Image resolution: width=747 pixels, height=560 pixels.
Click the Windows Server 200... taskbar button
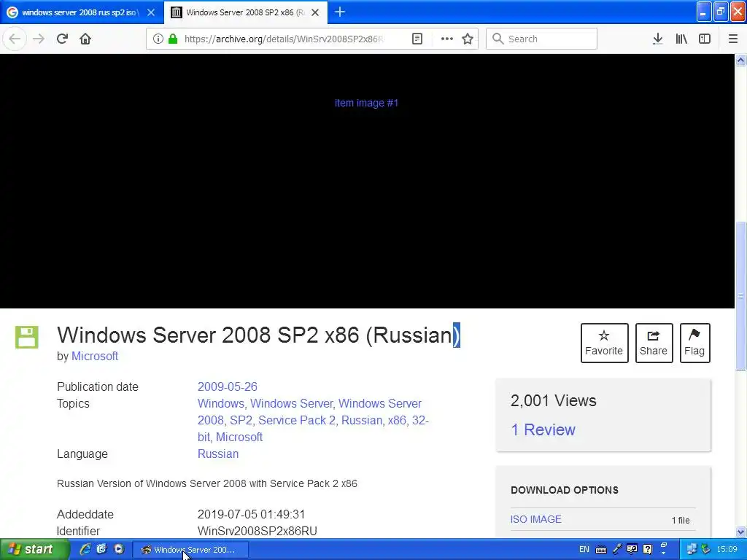click(190, 550)
